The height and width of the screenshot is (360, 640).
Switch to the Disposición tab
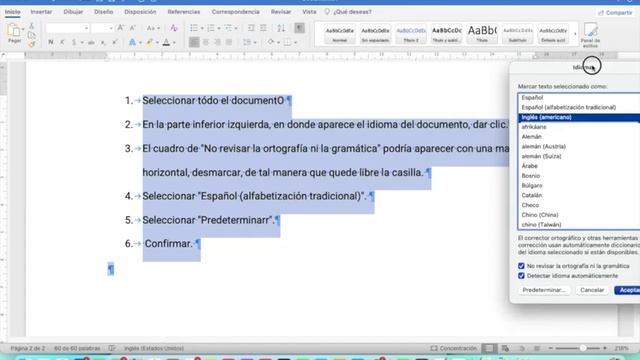coord(140,12)
